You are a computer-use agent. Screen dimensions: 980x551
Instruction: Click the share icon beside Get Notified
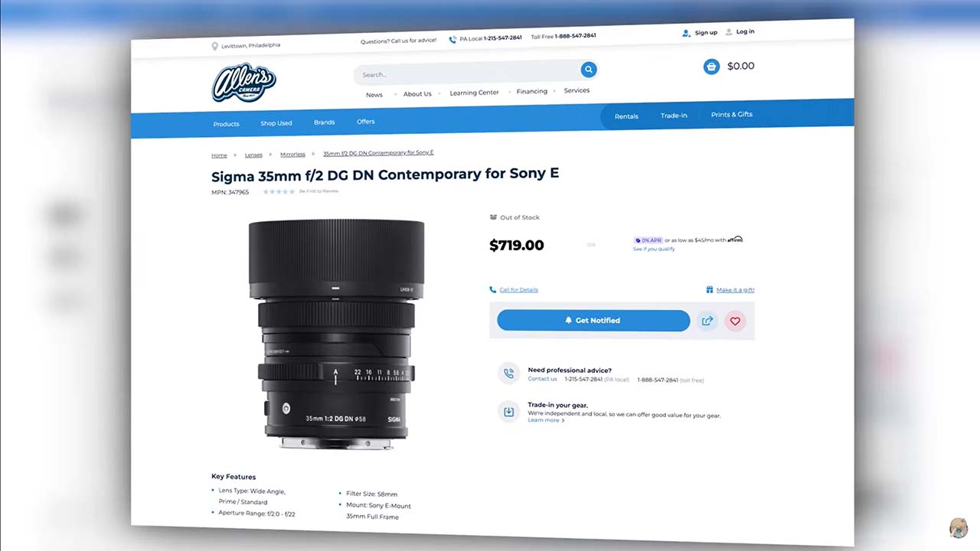[x=707, y=321]
